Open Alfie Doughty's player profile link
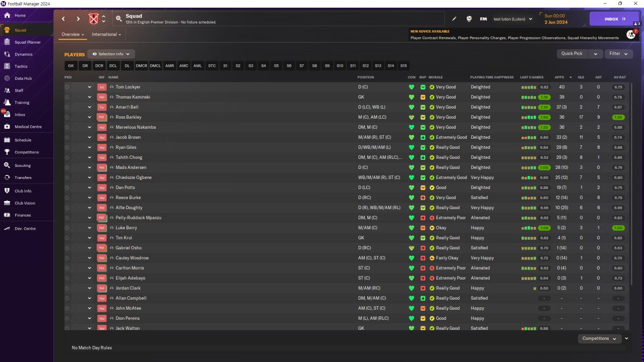The width and height of the screenshot is (644, 362). tap(129, 208)
